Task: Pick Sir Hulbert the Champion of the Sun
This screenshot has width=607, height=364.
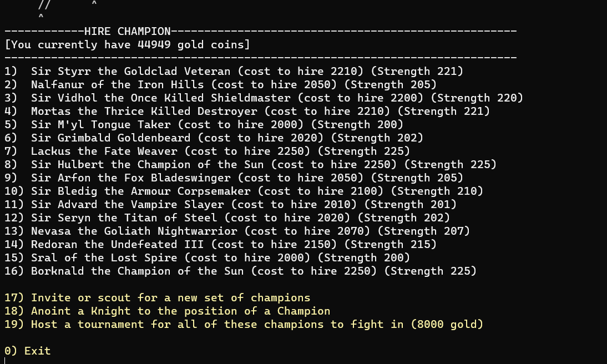Action: [x=250, y=165]
